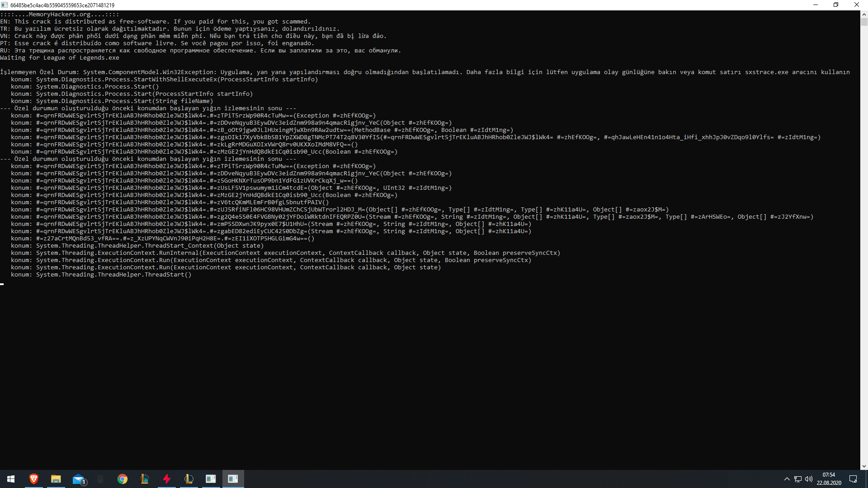
Task: Switch to the League client icon after lightning bolt
Action: (x=189, y=479)
